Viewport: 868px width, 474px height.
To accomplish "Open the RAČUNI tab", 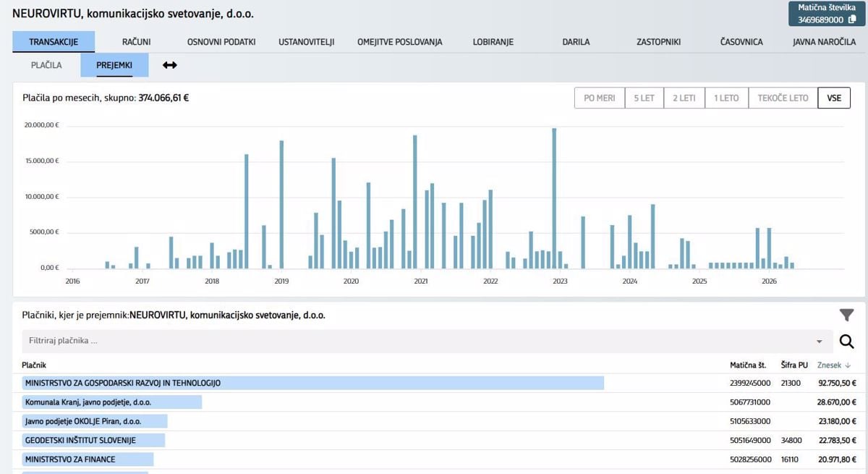I will pyautogui.click(x=136, y=42).
